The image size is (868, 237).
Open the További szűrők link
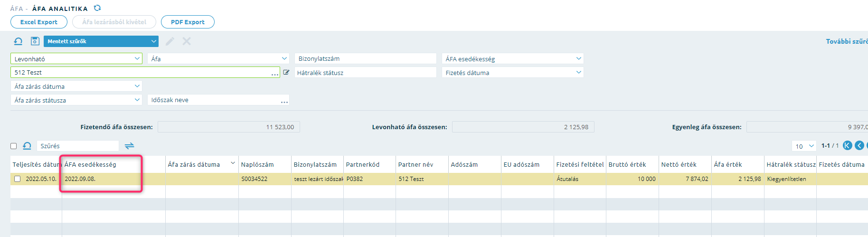[847, 41]
